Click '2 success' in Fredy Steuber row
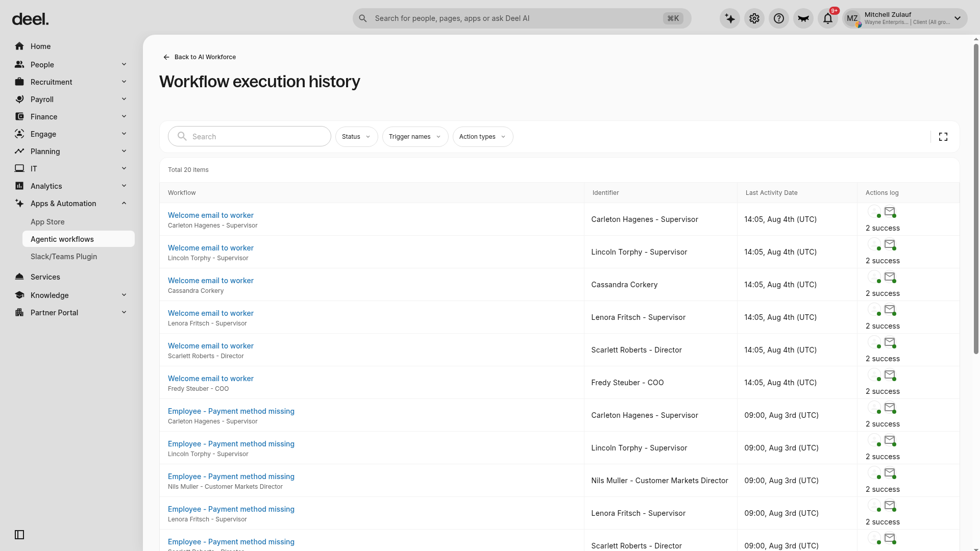 pos(883,391)
